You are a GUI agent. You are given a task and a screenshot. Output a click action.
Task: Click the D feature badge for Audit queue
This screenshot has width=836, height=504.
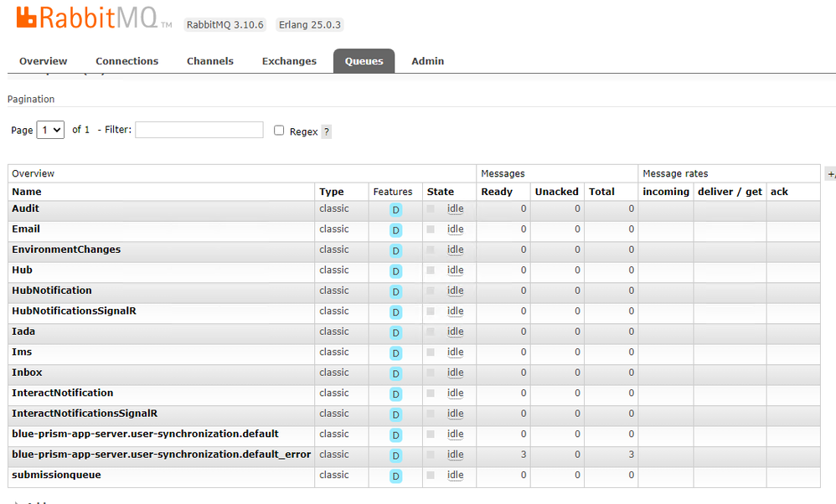tap(395, 210)
